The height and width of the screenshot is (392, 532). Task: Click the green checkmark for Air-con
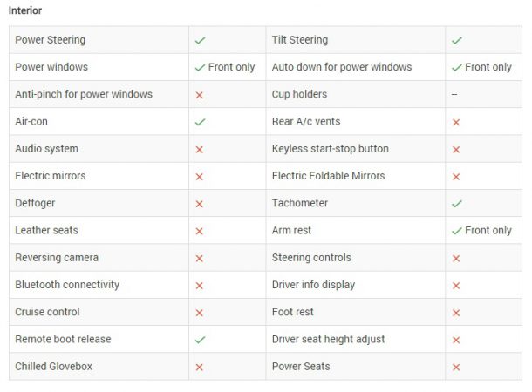click(200, 122)
